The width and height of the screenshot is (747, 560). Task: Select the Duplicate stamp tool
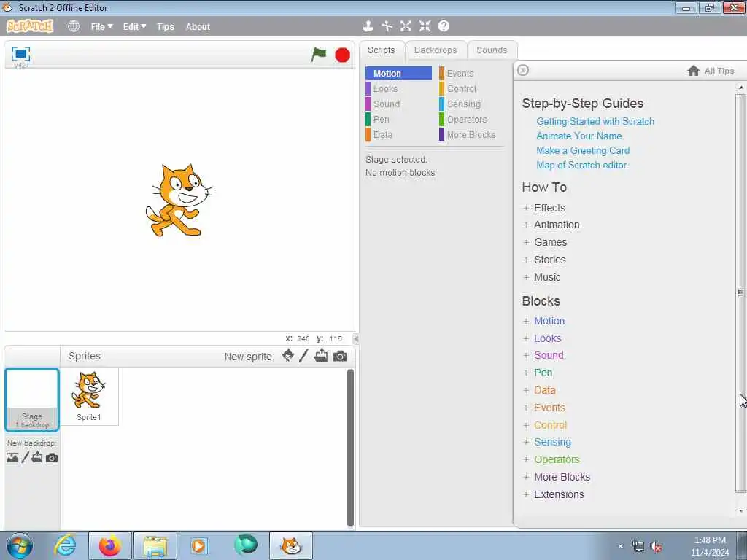pos(368,26)
